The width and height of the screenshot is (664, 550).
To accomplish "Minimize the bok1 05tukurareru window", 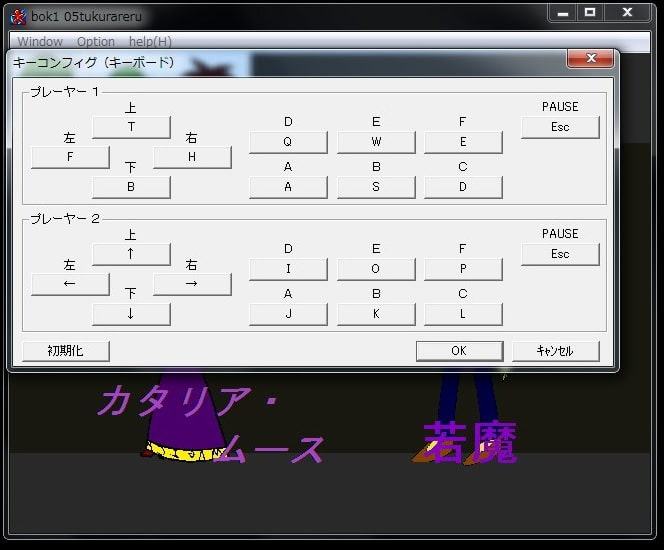I will tap(562, 13).
